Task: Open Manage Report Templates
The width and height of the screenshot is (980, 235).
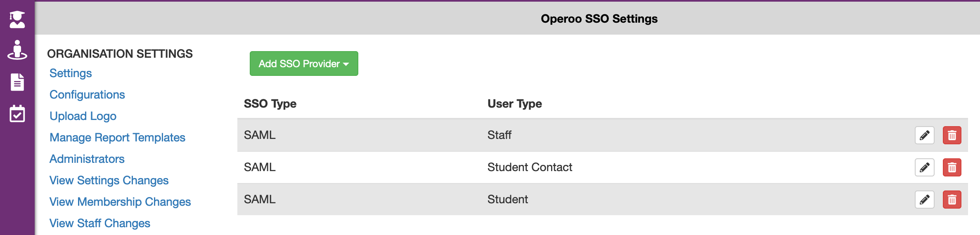Action: point(117,138)
